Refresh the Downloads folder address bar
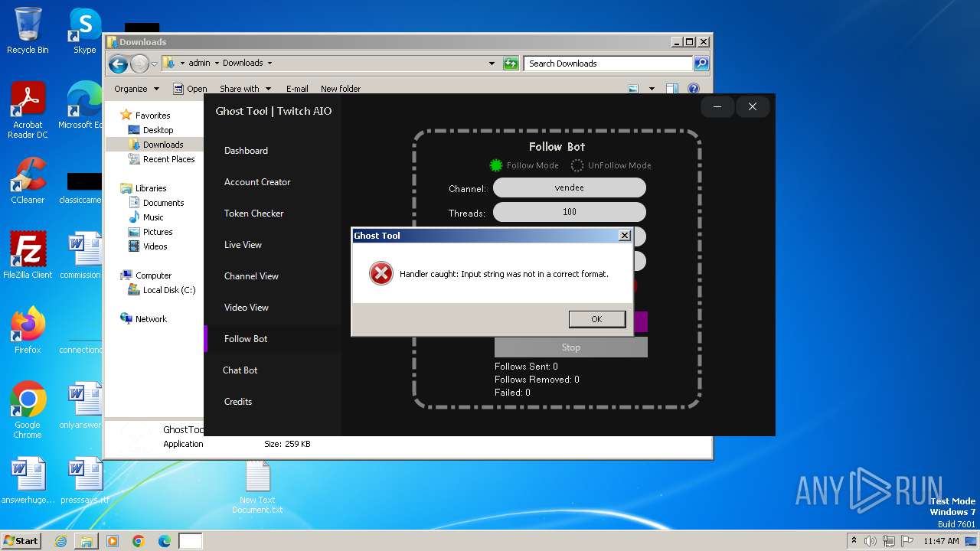This screenshot has height=551, width=980. tap(511, 64)
